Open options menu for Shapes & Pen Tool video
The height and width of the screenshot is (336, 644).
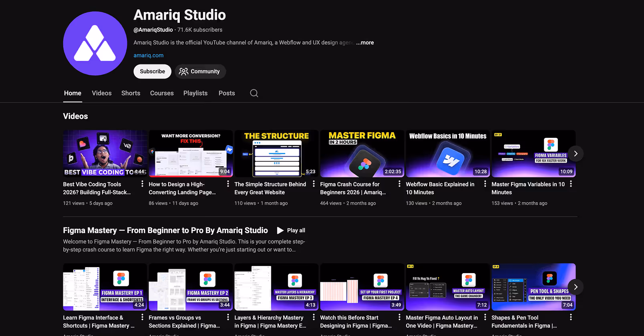click(x=571, y=317)
